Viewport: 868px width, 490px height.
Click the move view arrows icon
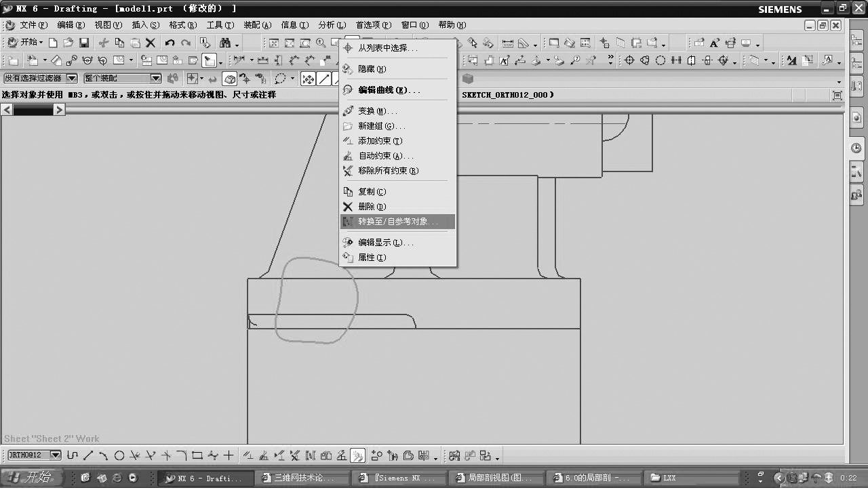coord(308,79)
